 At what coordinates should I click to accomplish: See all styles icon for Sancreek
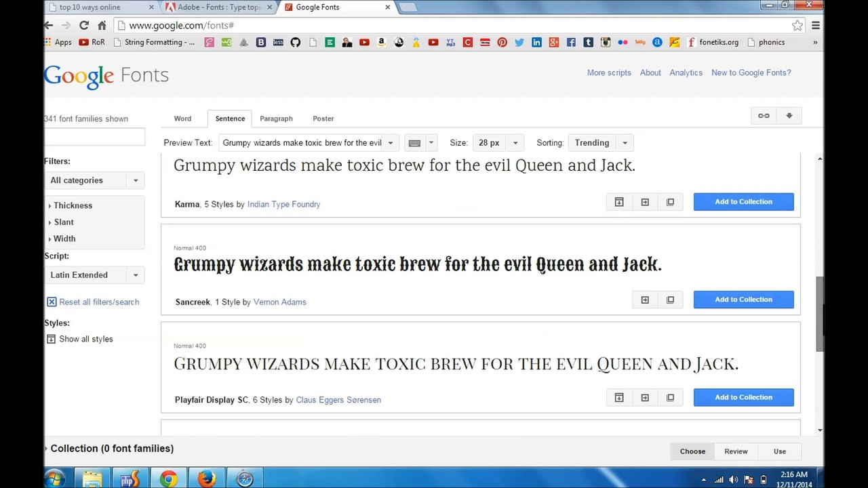pos(671,300)
